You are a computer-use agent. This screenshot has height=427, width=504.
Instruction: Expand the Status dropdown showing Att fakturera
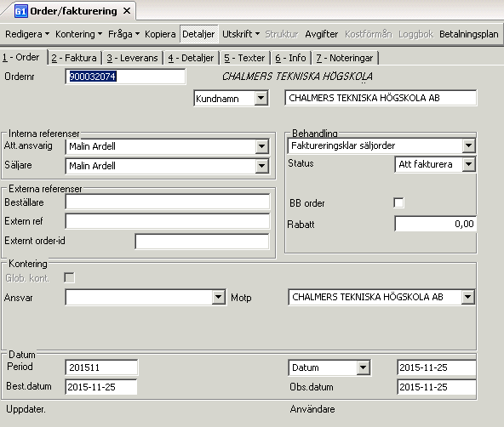pyautogui.click(x=468, y=164)
